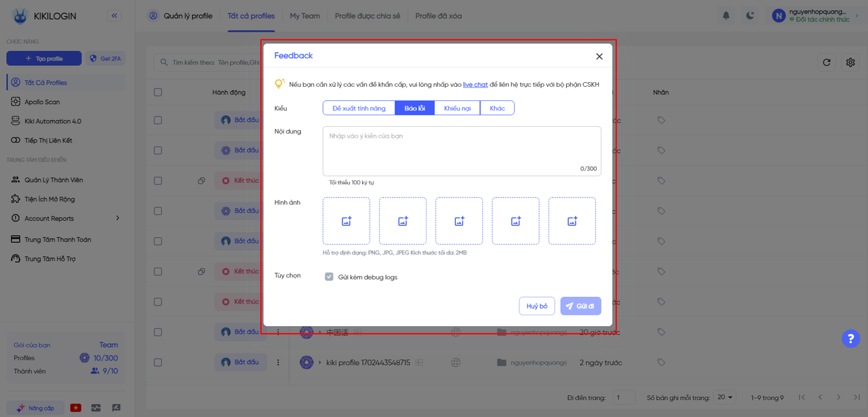Collapse the sidebar with the double-arrow icon
The width and height of the screenshot is (868, 417).
click(x=114, y=16)
